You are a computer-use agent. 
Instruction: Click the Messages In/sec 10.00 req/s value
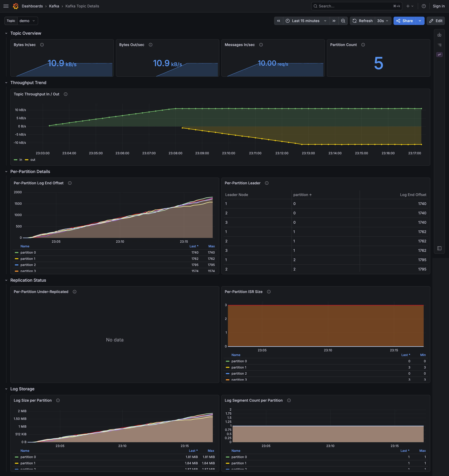273,63
